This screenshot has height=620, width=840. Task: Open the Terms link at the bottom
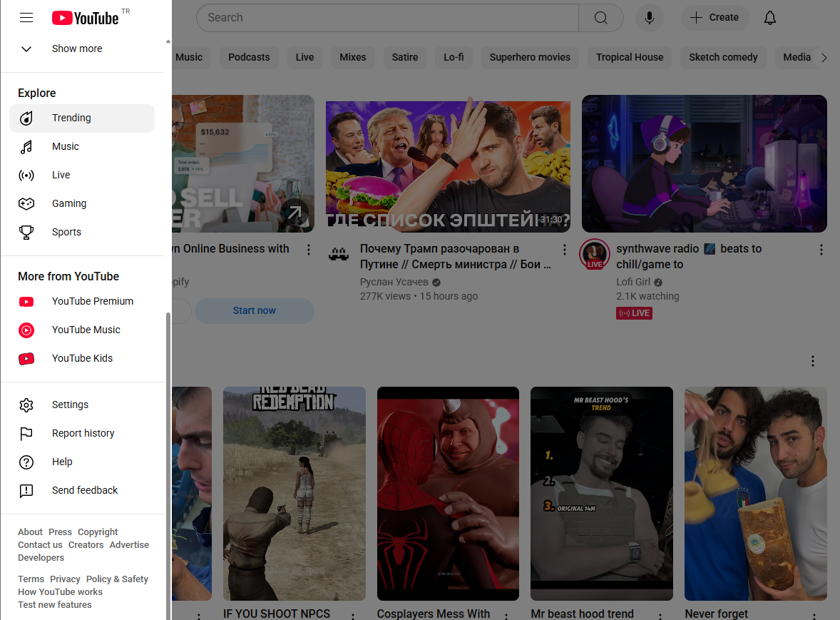click(31, 579)
